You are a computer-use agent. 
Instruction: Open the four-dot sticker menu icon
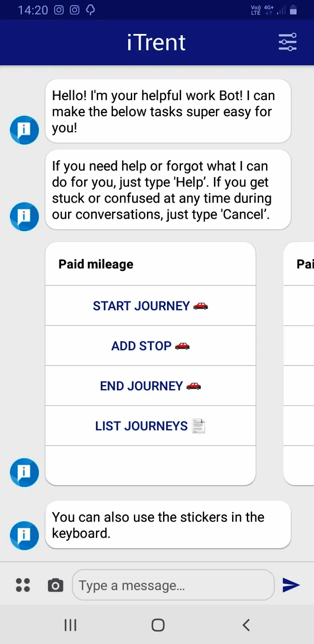point(23,585)
